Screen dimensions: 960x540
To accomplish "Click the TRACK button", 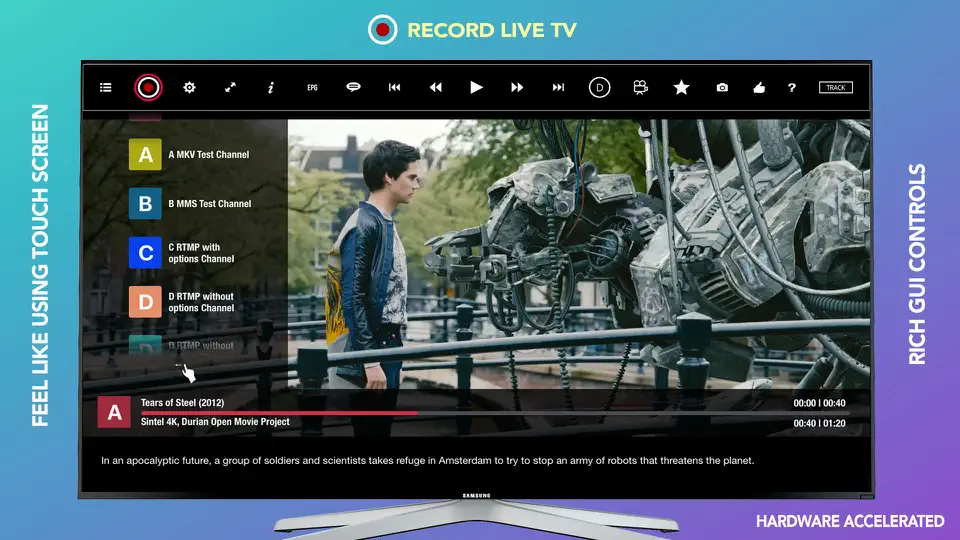I will click(x=836, y=88).
